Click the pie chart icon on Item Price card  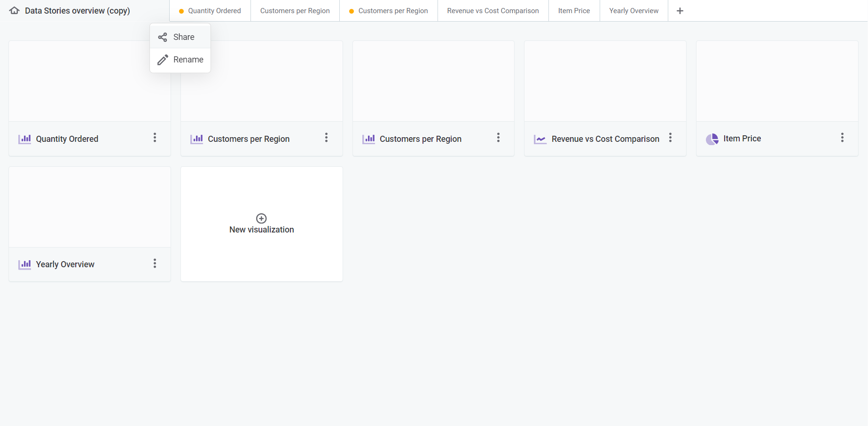coord(712,139)
